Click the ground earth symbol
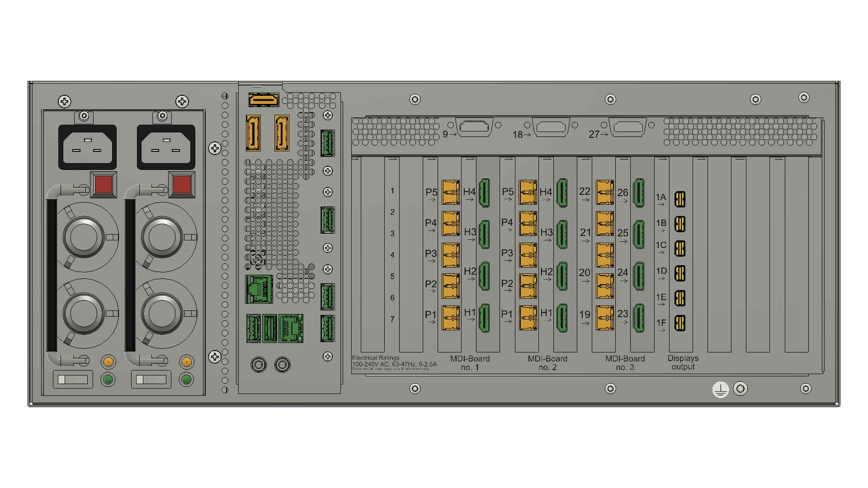Viewport: 868px width, 488px height. [x=721, y=389]
